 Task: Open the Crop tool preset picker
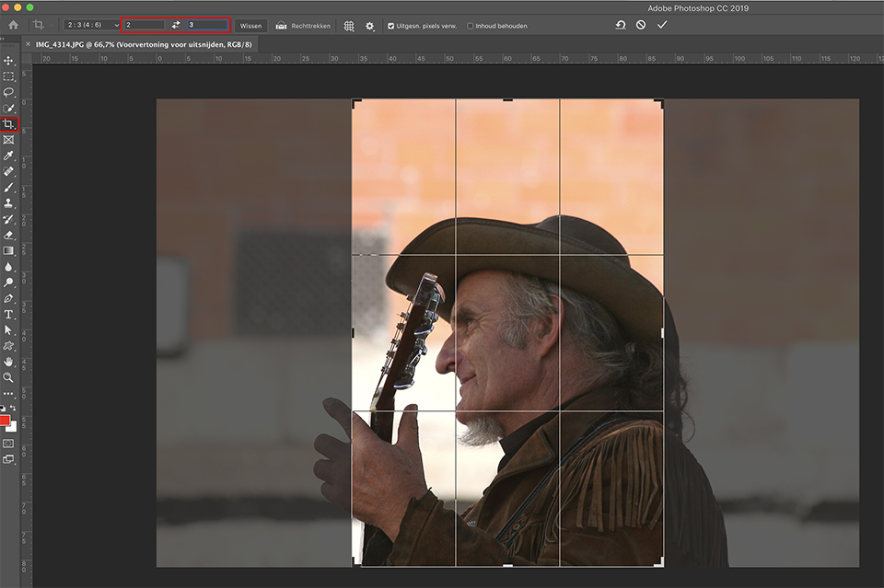pyautogui.click(x=42, y=25)
